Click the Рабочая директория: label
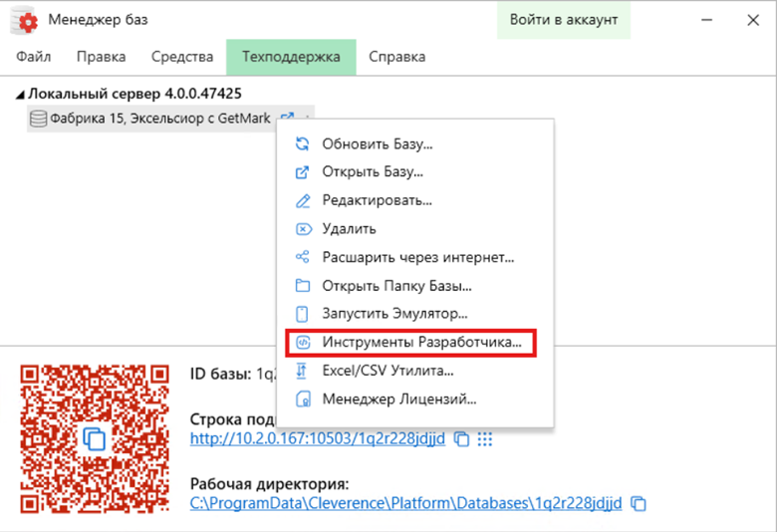The image size is (777, 532). pos(270,484)
